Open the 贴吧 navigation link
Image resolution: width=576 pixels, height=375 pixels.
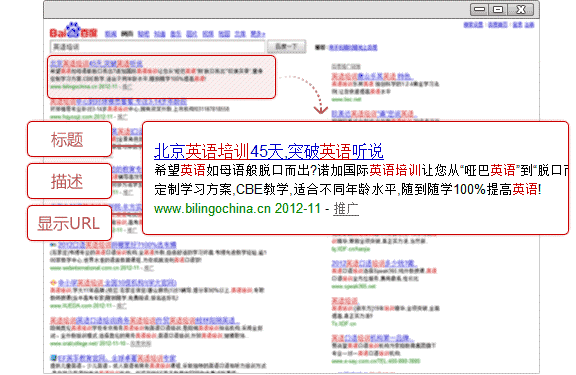(143, 34)
